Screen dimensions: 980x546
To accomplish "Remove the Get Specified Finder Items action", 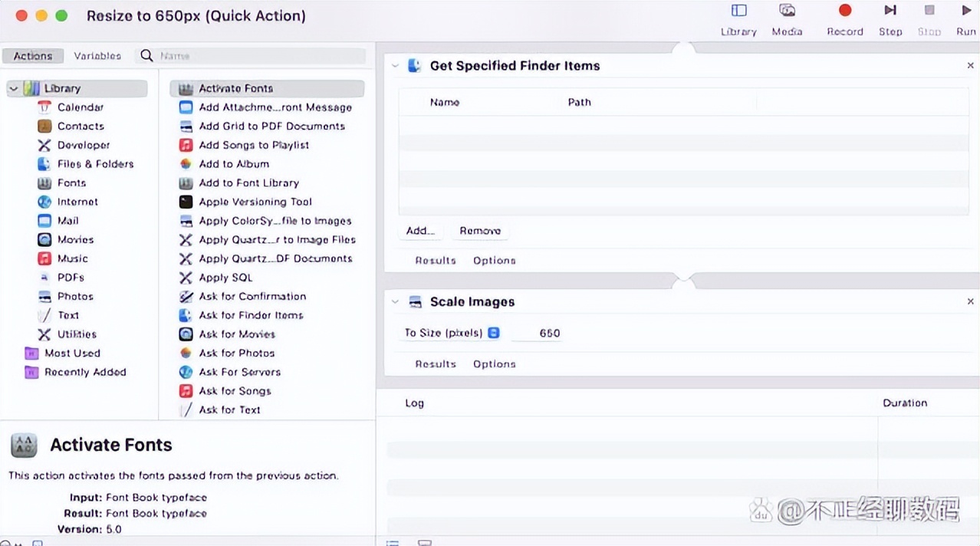I will [970, 66].
